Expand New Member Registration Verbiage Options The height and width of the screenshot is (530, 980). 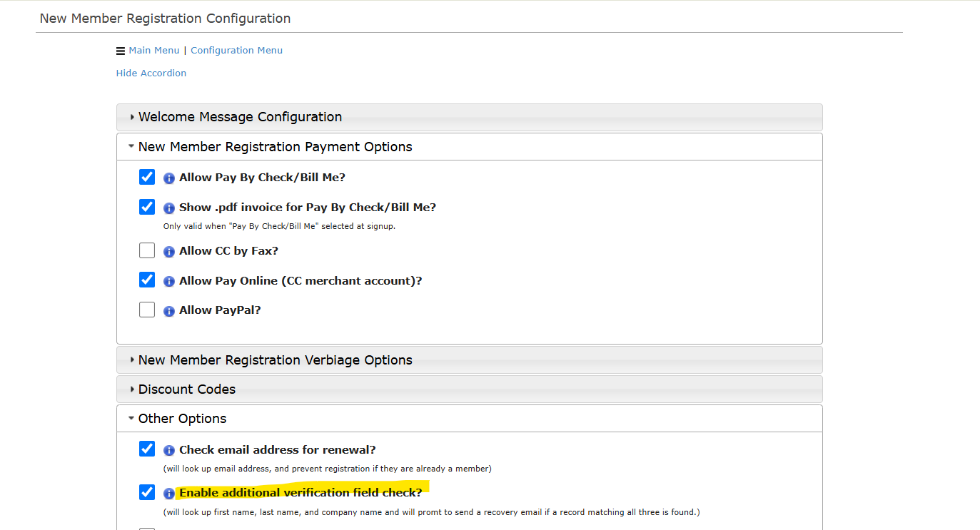point(276,360)
